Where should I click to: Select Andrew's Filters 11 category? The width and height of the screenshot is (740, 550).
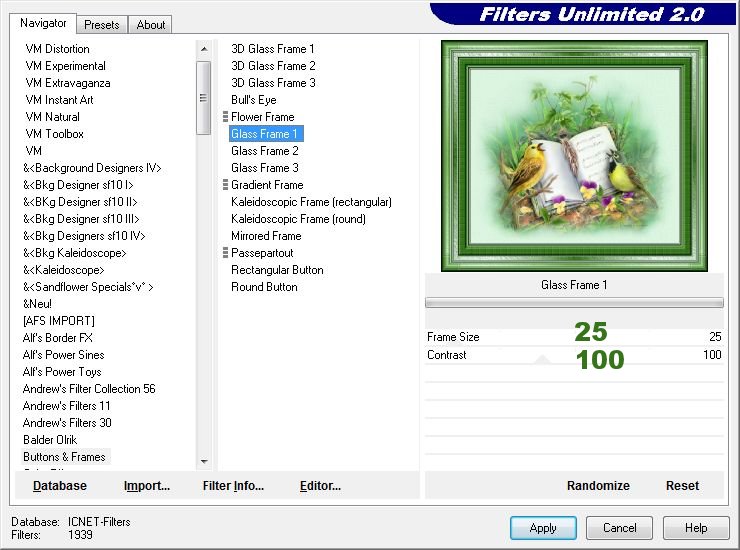(x=67, y=406)
